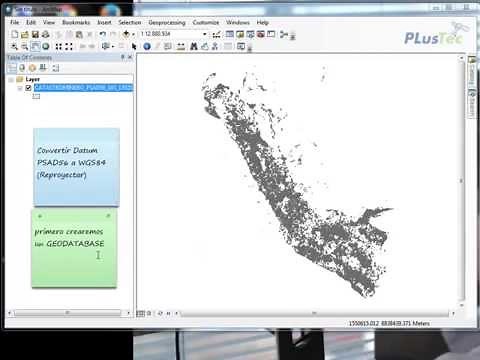Open docked Catalog side tab
480x360 pixels.
pyautogui.click(x=472, y=72)
